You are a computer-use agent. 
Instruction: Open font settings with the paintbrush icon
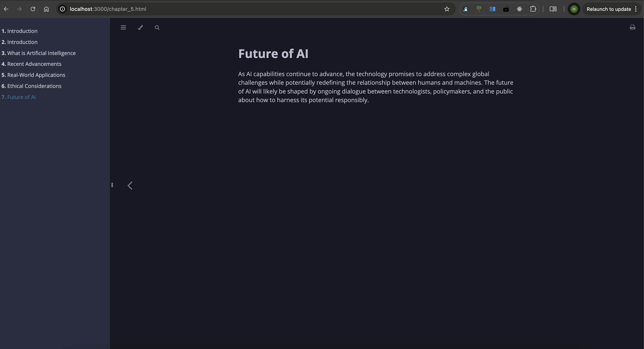tap(140, 27)
